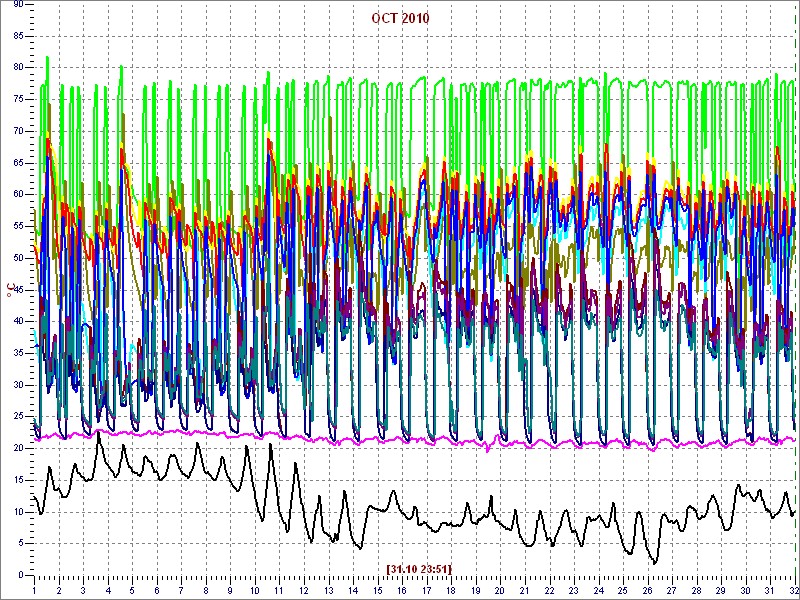Click the 50 tick label on the vertical axis
The image size is (800, 600).
[x=18, y=258]
